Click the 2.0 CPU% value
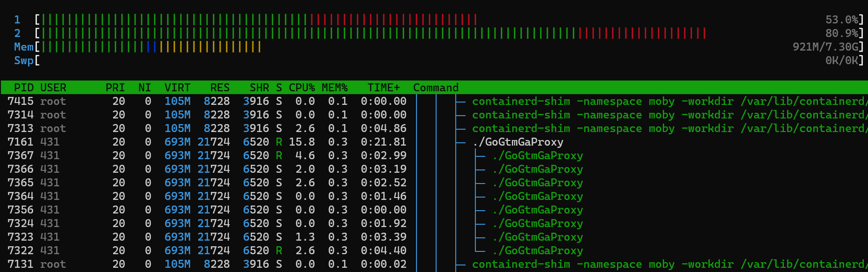Image resolution: width=868 pixels, height=272 pixels. [305, 169]
